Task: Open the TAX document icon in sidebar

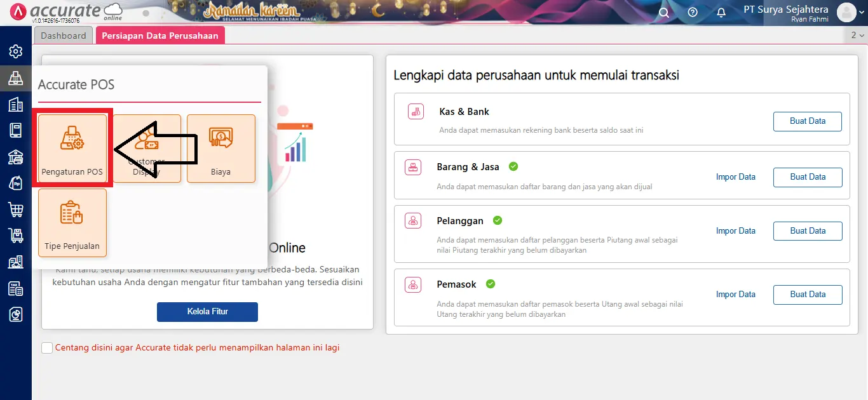Action: pyautogui.click(x=15, y=288)
